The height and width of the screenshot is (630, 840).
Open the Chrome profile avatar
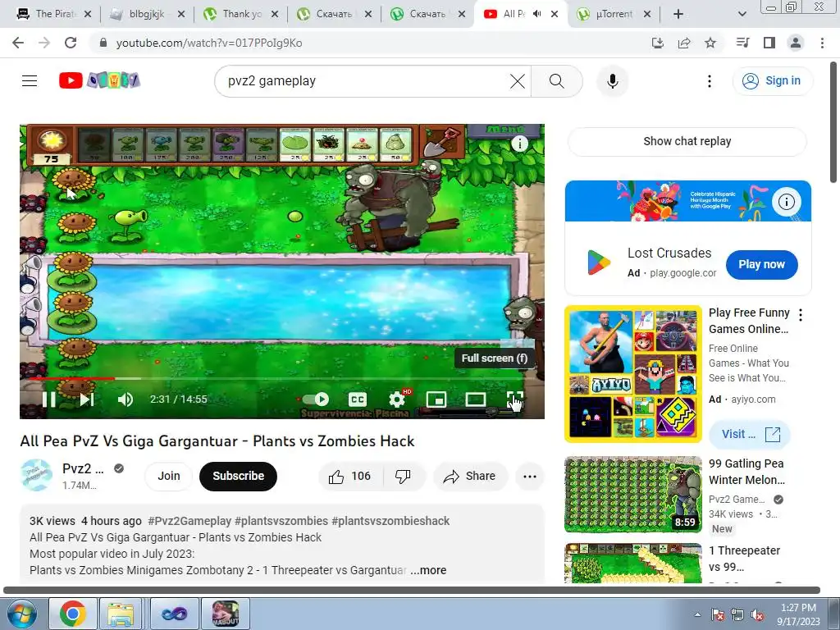point(796,43)
